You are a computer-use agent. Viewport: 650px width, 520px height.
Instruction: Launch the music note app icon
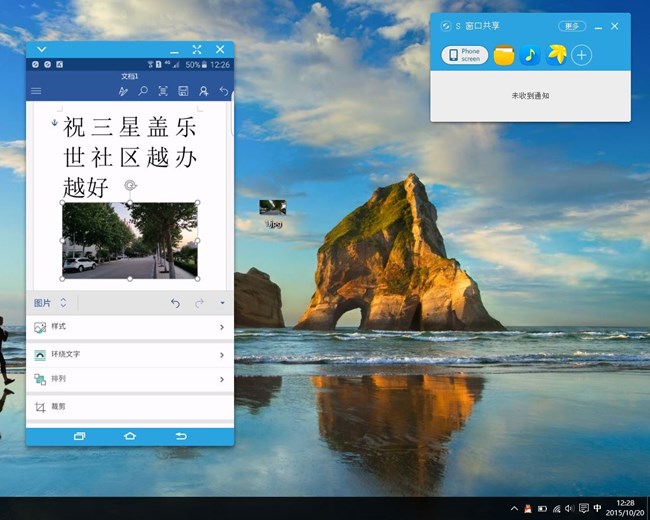click(530, 56)
